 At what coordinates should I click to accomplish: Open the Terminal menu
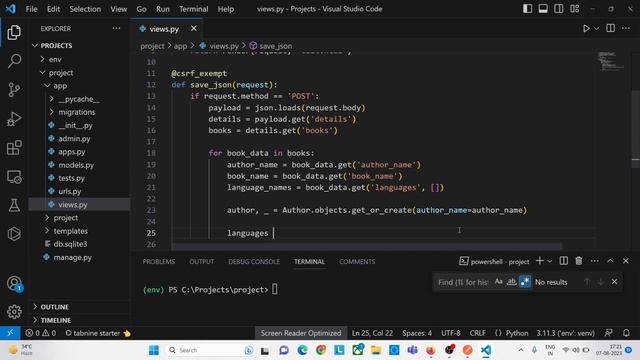[x=193, y=9]
